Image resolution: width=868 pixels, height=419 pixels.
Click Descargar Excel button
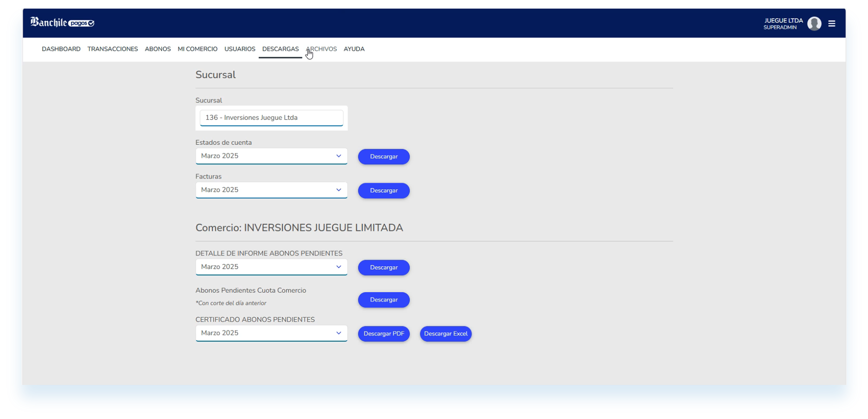click(446, 334)
